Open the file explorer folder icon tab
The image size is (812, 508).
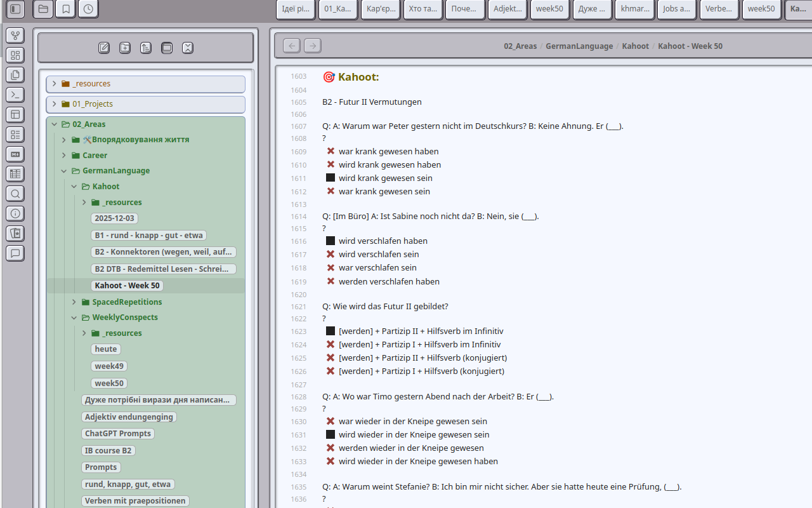click(43, 10)
